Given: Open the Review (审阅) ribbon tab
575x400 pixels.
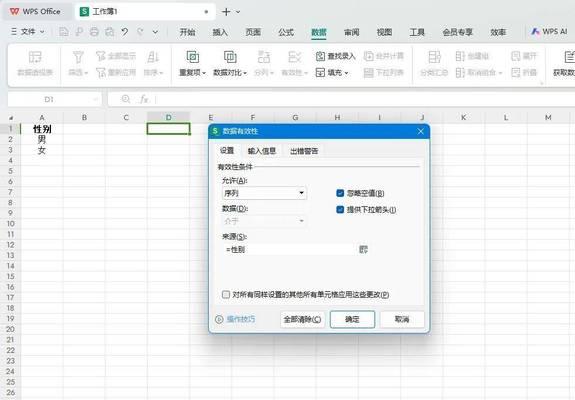Looking at the screenshot, I should [x=352, y=32].
